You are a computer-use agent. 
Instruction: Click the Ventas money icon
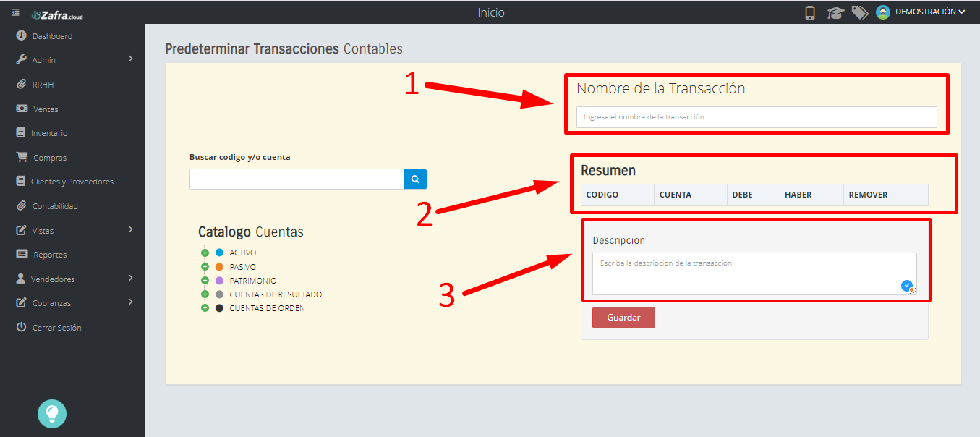point(22,109)
